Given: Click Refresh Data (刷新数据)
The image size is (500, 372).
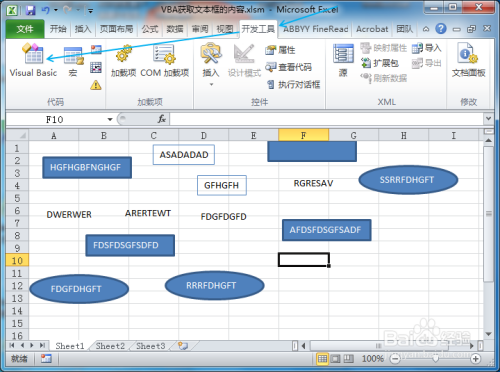Looking at the screenshot, I should [x=384, y=78].
